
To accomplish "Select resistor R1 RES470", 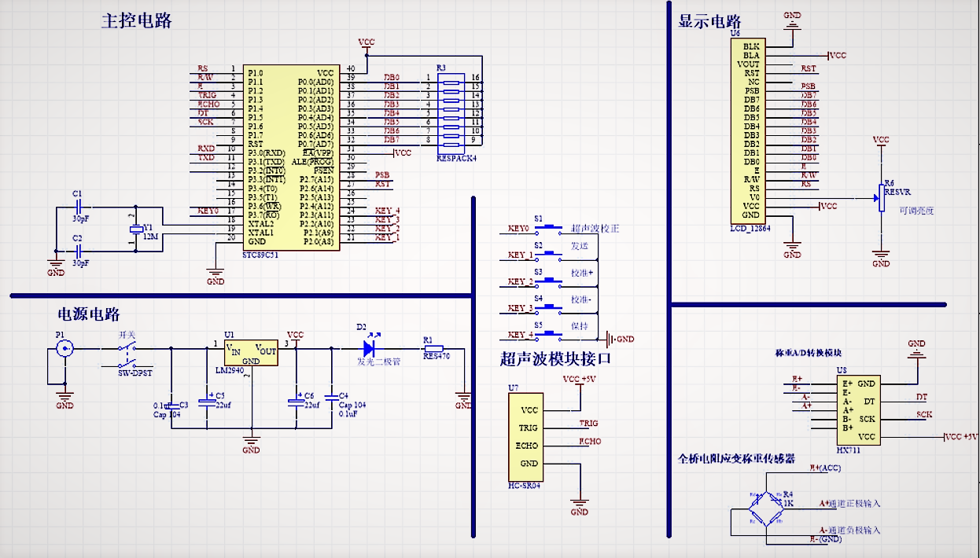I will pos(433,348).
